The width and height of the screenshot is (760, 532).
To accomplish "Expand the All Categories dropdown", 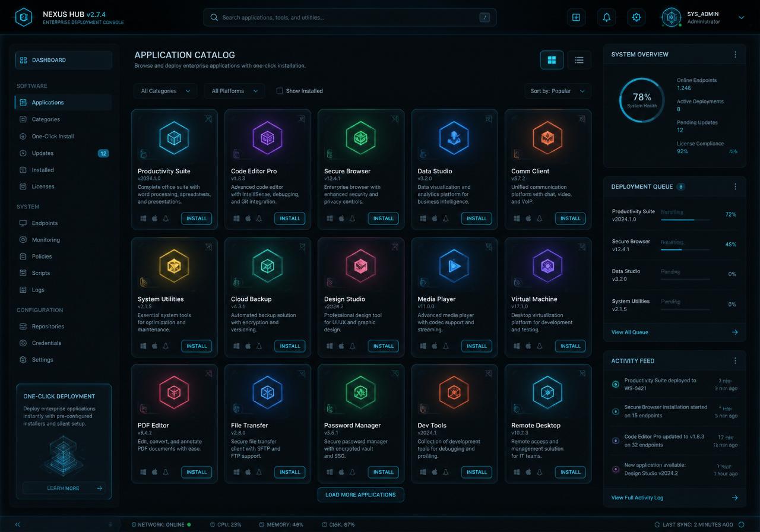I will coord(165,91).
